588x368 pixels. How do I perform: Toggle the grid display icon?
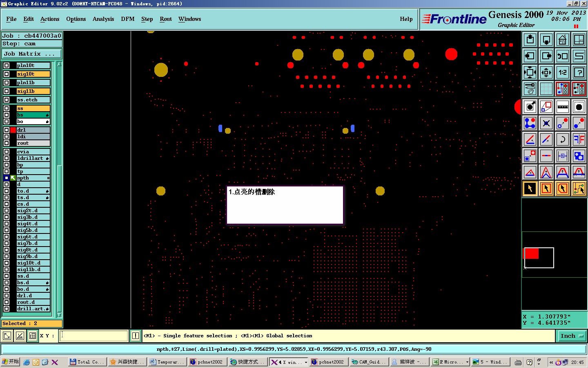click(546, 89)
